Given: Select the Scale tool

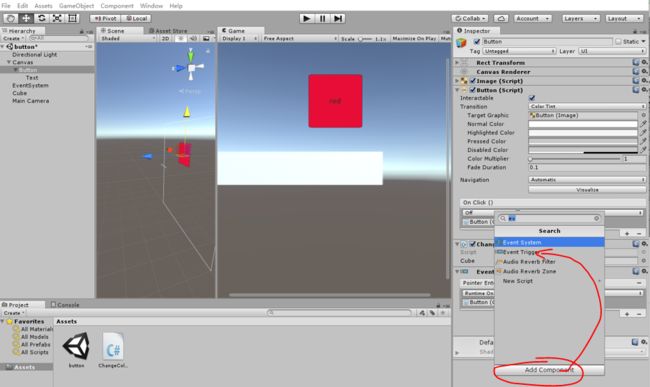Looking at the screenshot, I should click(57, 18).
